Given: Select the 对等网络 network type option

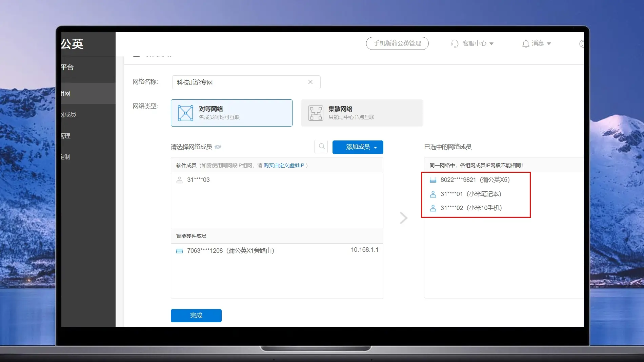Looking at the screenshot, I should pyautogui.click(x=232, y=113).
